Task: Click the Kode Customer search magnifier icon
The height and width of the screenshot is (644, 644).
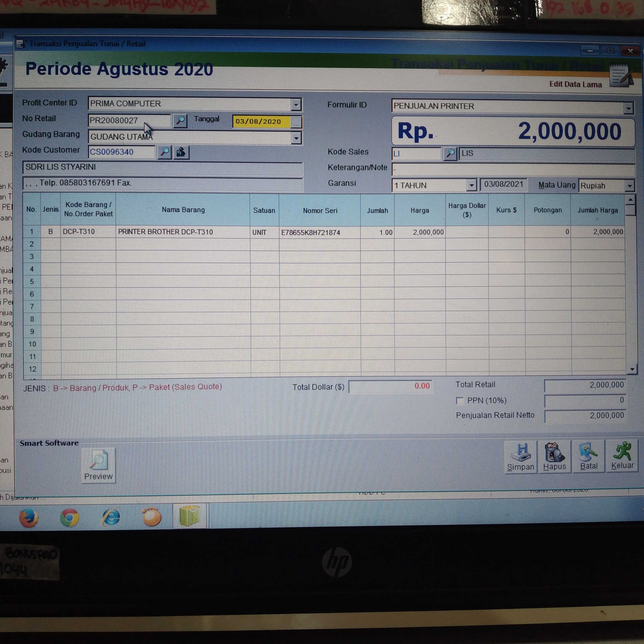Action: (165, 152)
